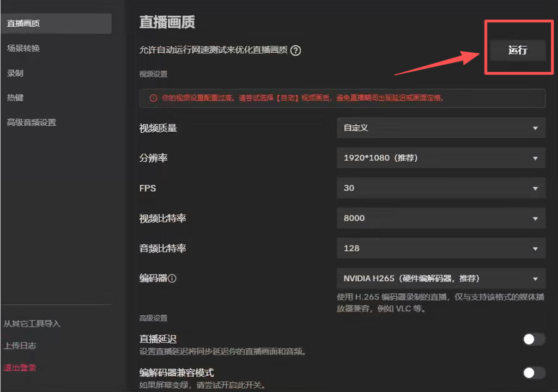Turn on 编解码器兼容模式 switch

point(532,373)
